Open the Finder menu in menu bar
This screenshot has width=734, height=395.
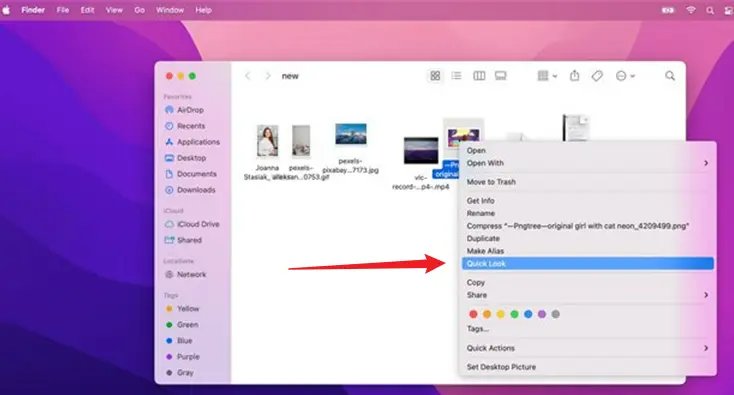tap(33, 10)
